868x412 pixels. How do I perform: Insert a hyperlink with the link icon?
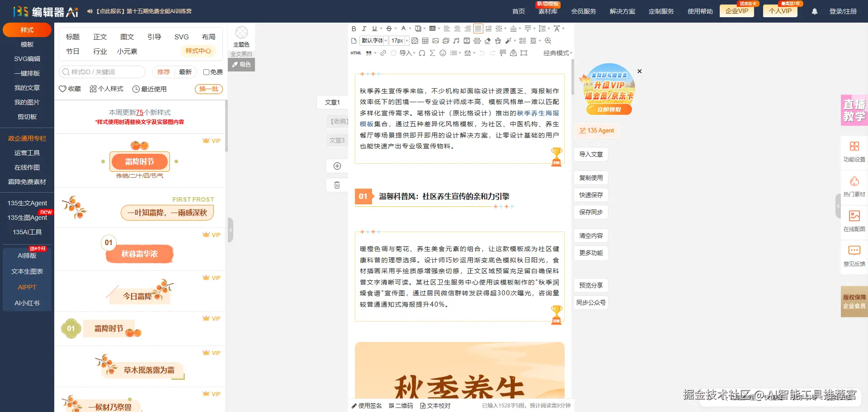(383, 53)
